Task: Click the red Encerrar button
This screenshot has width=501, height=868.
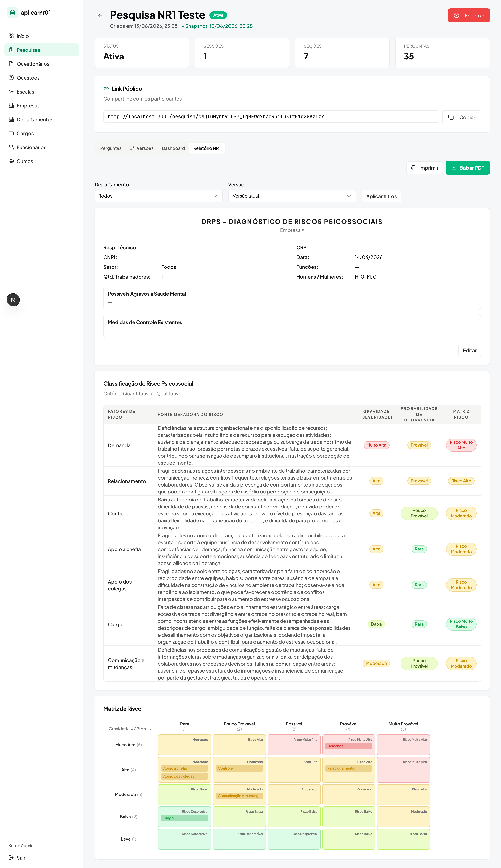Action: [469, 15]
